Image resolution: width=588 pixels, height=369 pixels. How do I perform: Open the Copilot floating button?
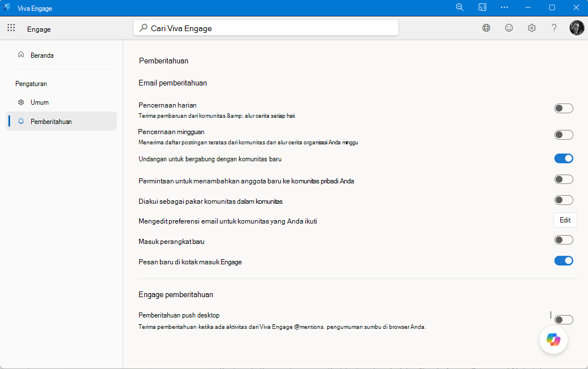[553, 340]
